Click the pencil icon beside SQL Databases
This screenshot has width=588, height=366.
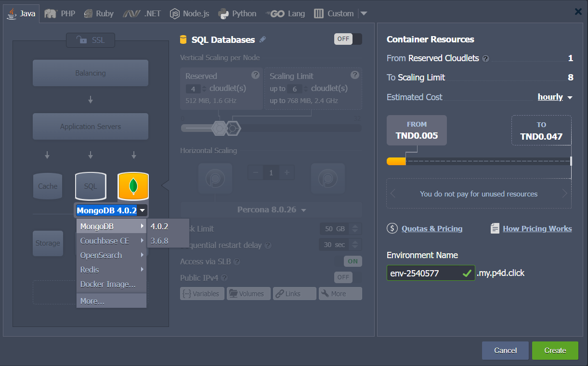click(262, 39)
